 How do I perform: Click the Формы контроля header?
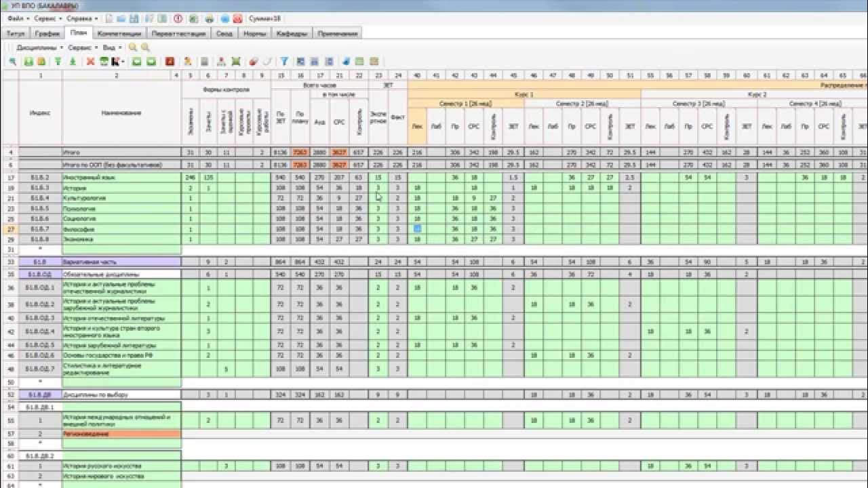point(226,89)
